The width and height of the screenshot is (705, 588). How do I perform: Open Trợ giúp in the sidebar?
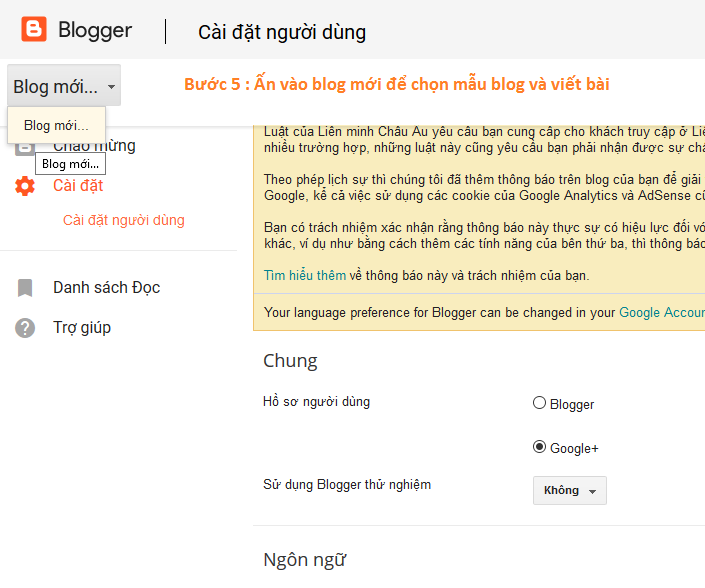(x=82, y=328)
